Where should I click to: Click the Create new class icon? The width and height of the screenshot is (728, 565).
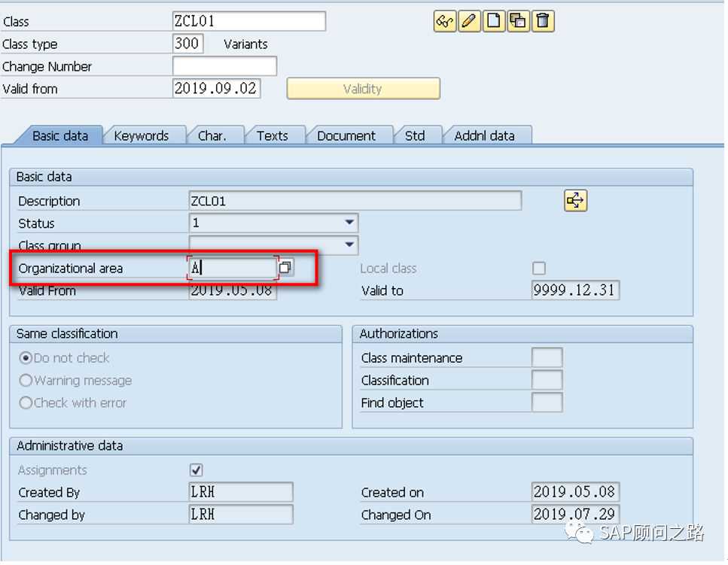pos(493,21)
